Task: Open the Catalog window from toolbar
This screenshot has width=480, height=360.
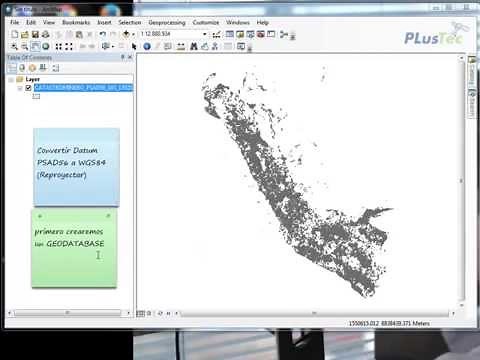Action: pos(240,34)
